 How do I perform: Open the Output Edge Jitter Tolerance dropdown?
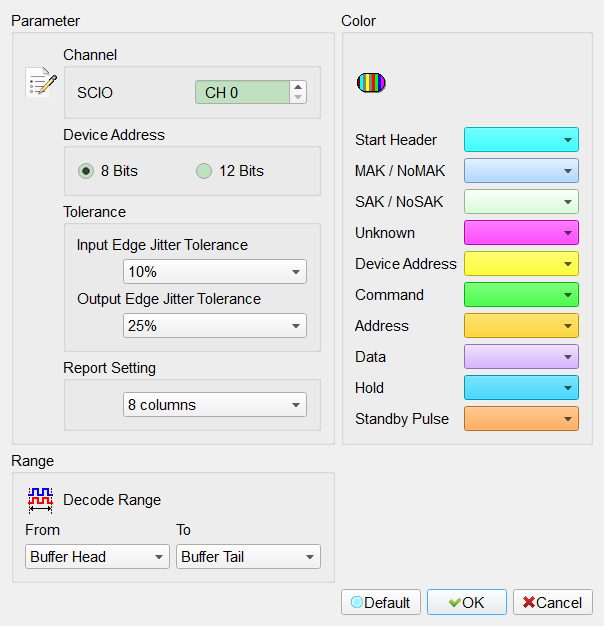tap(215, 325)
